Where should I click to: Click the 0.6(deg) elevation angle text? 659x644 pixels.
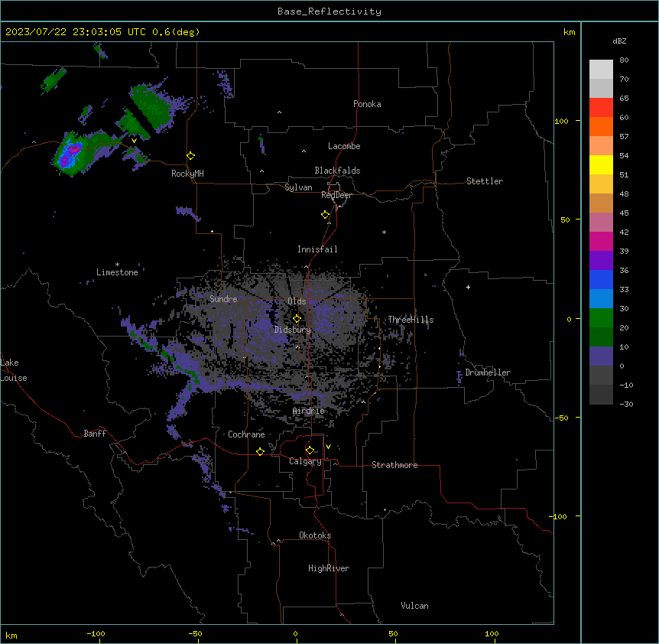176,32
